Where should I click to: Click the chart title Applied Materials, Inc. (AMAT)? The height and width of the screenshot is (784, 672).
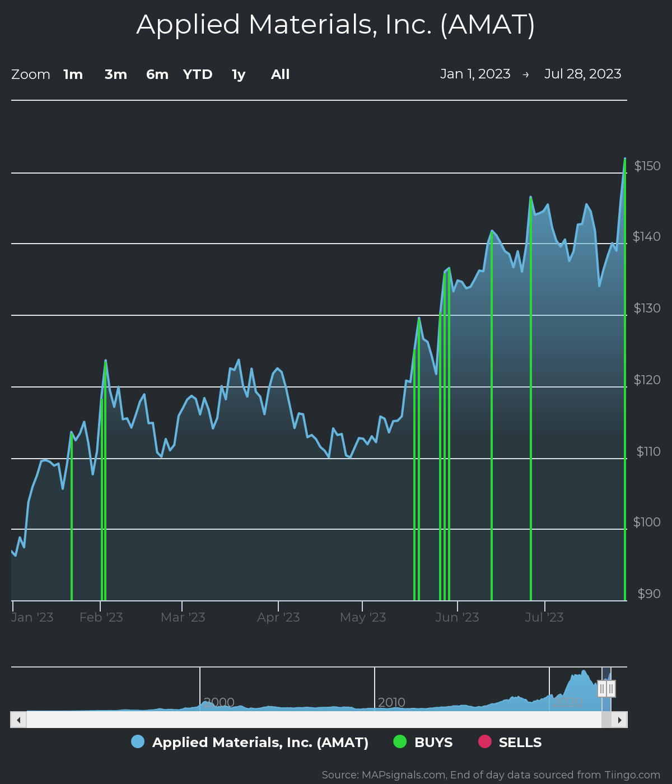click(x=336, y=25)
